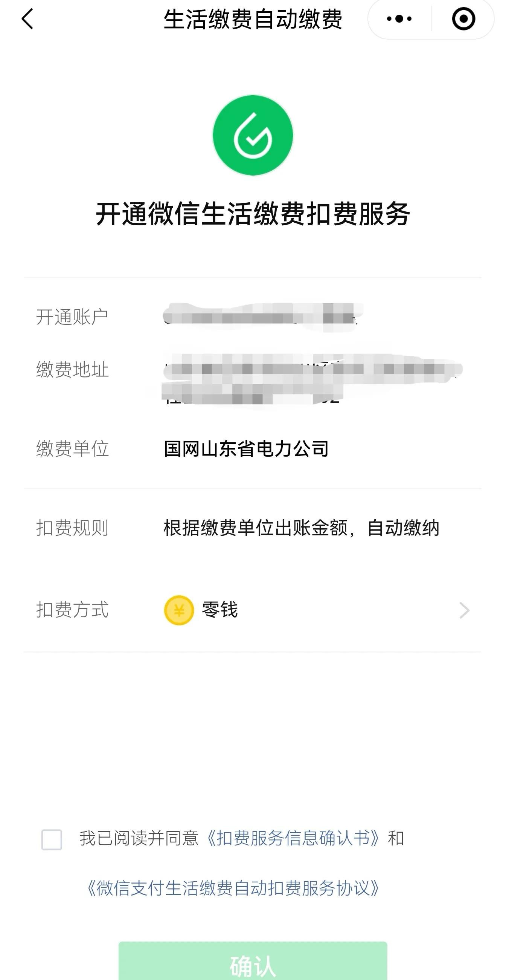Open the three-dot mini program menu

click(x=399, y=18)
